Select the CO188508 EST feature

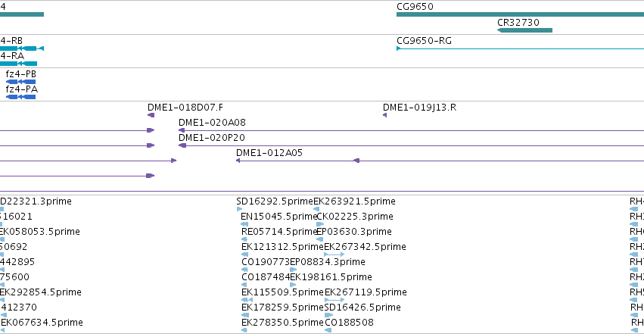(328, 330)
